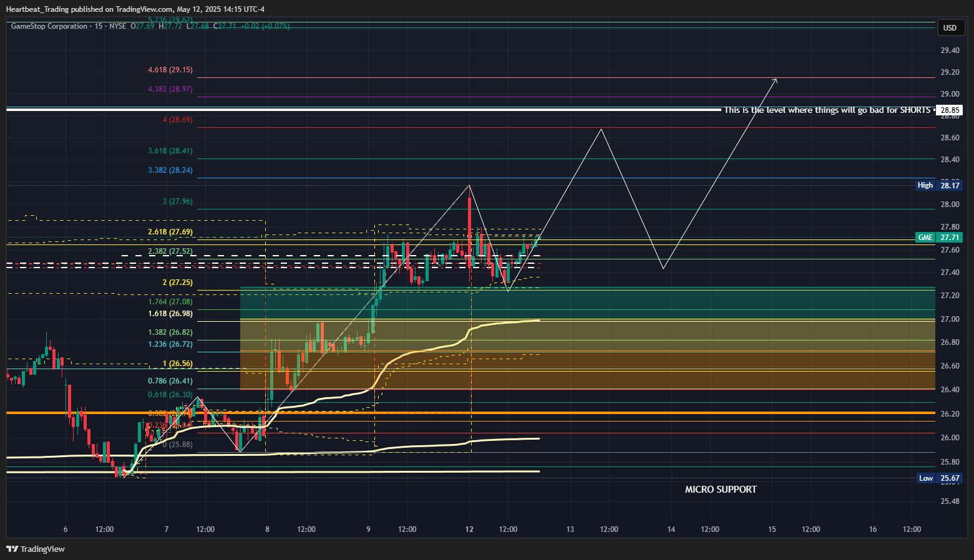Click the 4.618 (29.15) Fibonacci label
This screenshot has width=974, height=560.
[170, 70]
